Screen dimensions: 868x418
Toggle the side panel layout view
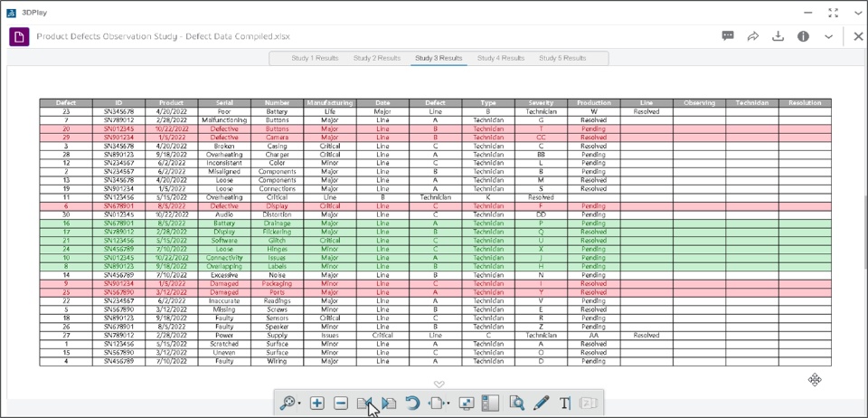point(490,403)
